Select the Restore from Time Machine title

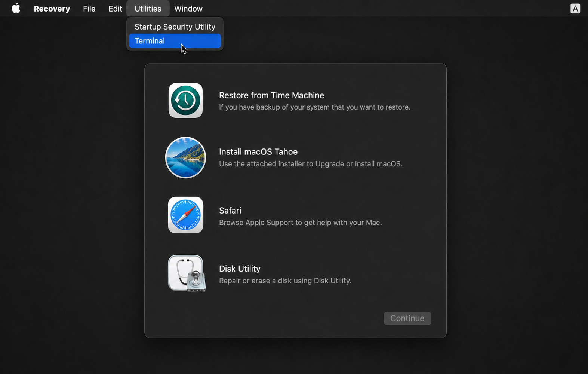pyautogui.click(x=271, y=95)
